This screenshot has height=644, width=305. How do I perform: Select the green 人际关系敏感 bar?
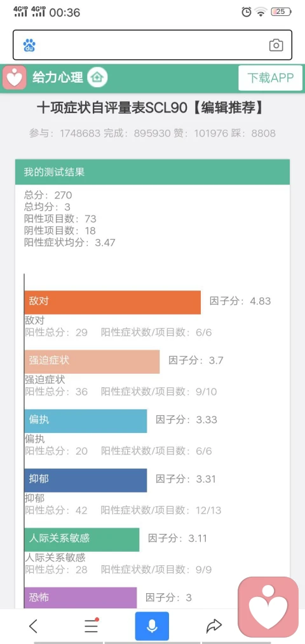[82, 540]
